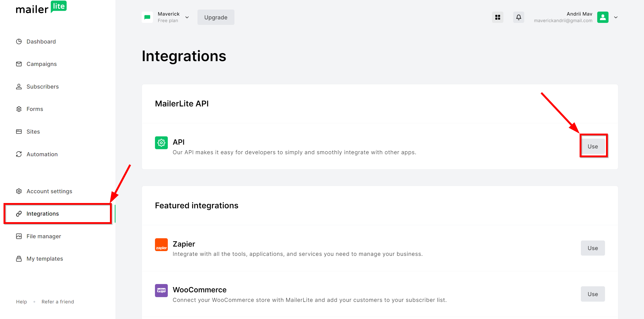
Task: Click maverickandrii@gmail.com email text
Action: (563, 21)
